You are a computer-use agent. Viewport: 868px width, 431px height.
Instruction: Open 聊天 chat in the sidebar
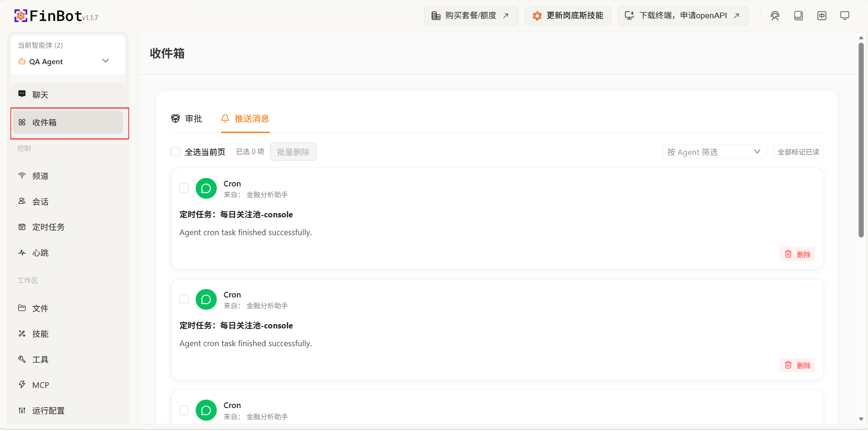tap(68, 95)
